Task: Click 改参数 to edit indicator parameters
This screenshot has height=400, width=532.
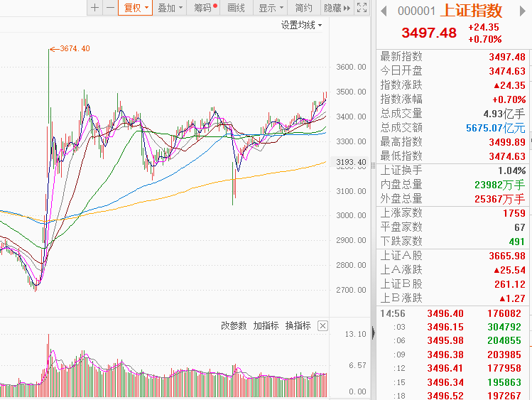Action: [234, 325]
